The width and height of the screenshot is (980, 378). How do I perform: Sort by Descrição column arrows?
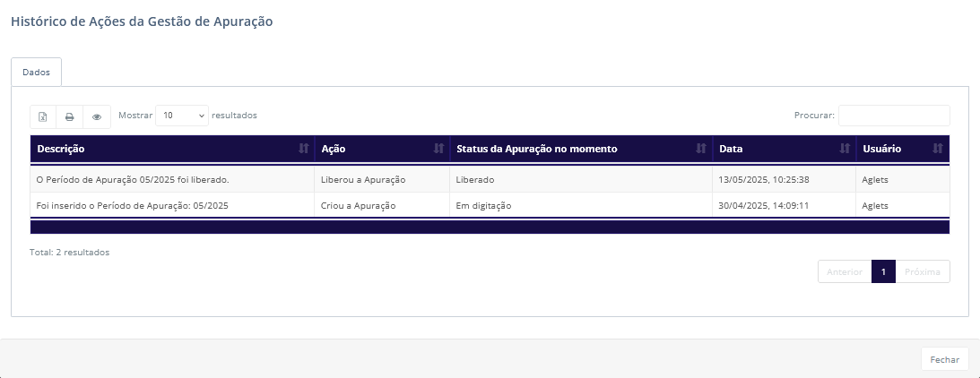pos(304,149)
